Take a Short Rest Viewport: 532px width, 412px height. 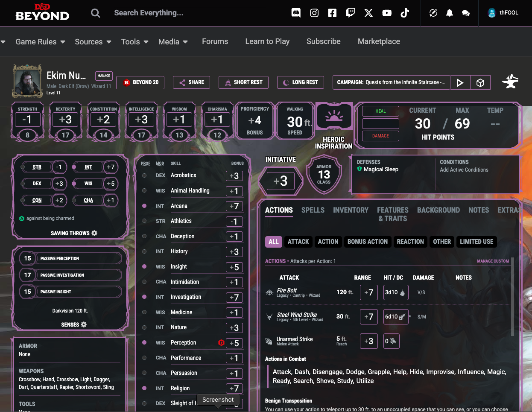tap(243, 82)
